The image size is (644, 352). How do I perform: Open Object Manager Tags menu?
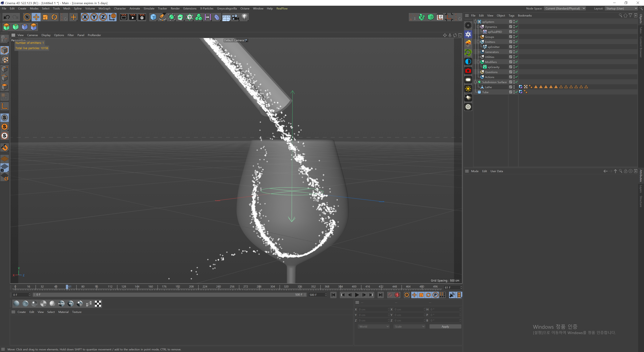click(511, 15)
